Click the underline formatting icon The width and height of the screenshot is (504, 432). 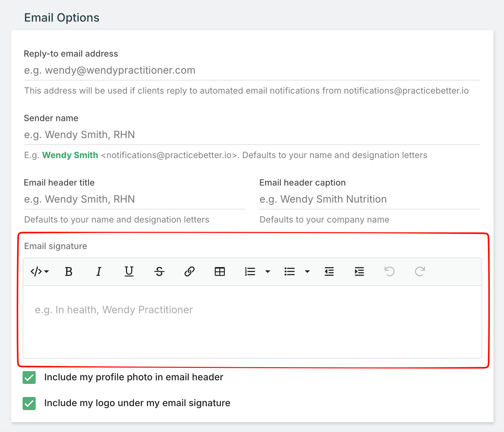pyautogui.click(x=129, y=272)
